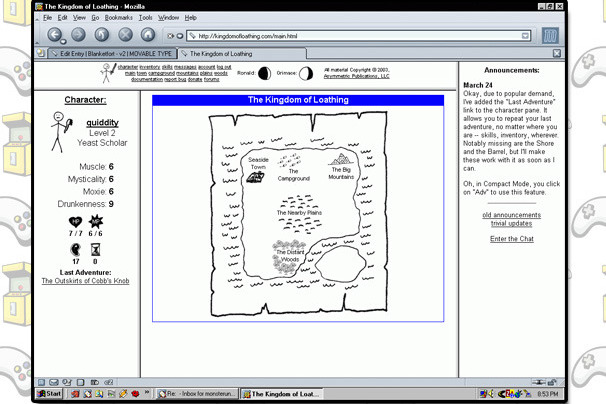Click the hourglass adventures icon
The width and height of the screenshot is (606, 404).
tap(95, 249)
